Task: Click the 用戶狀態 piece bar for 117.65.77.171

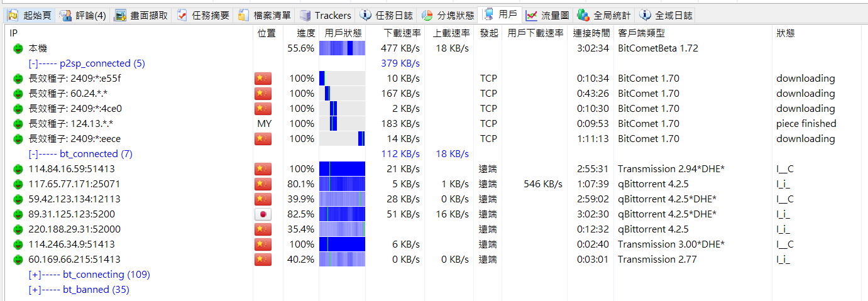Action: point(342,184)
